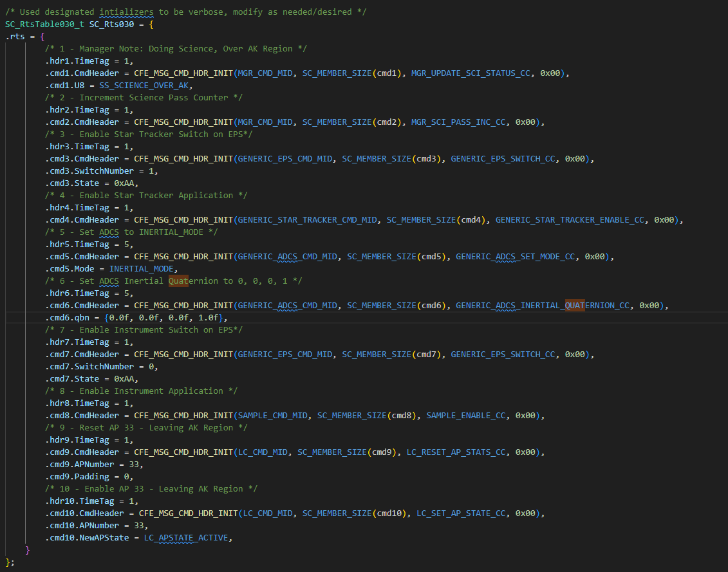Click GENERIC_STAR_TRACKER_ENABLE_CC identifier
Image resolution: width=728 pixels, height=572 pixels.
[570, 220]
